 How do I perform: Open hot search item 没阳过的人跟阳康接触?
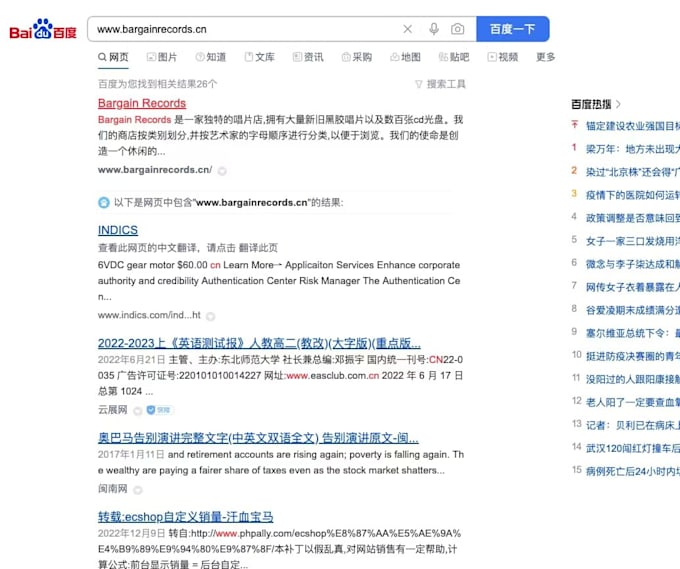pos(633,379)
